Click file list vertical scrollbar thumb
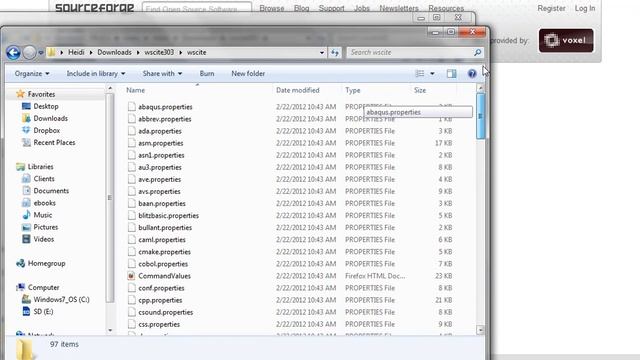The image size is (640, 360). click(480, 116)
